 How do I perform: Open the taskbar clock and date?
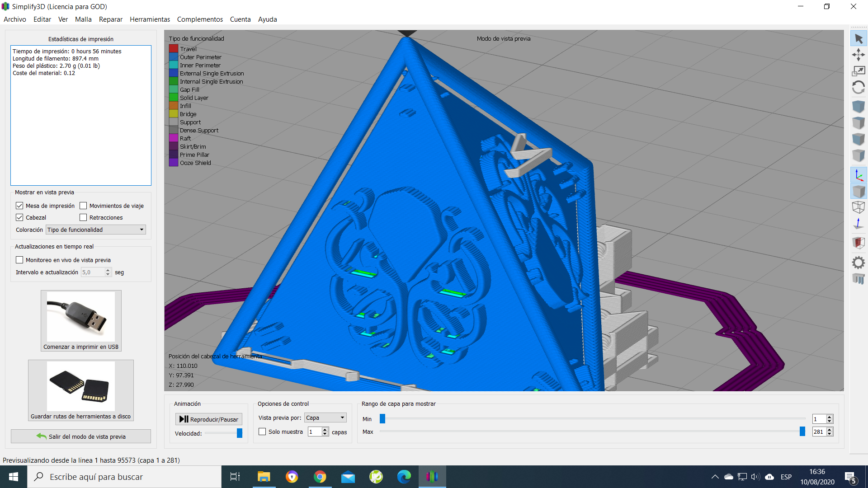pyautogui.click(x=817, y=477)
